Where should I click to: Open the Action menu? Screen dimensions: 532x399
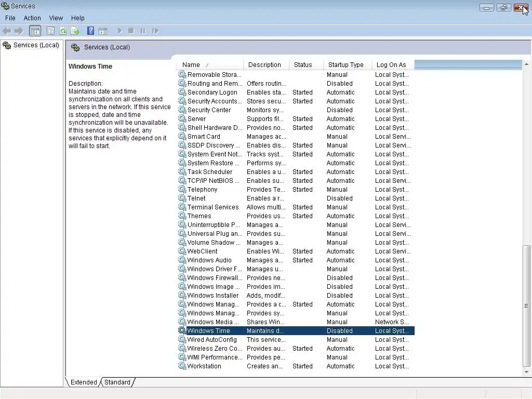32,18
